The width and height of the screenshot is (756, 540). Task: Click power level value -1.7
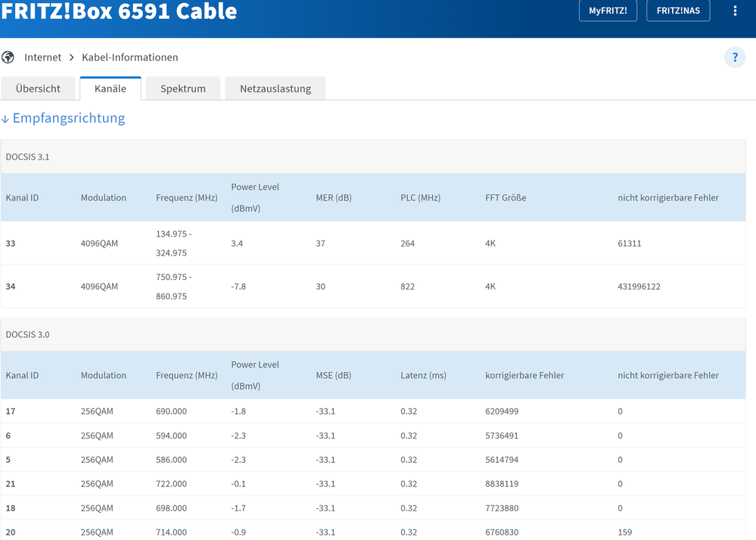tap(238, 508)
